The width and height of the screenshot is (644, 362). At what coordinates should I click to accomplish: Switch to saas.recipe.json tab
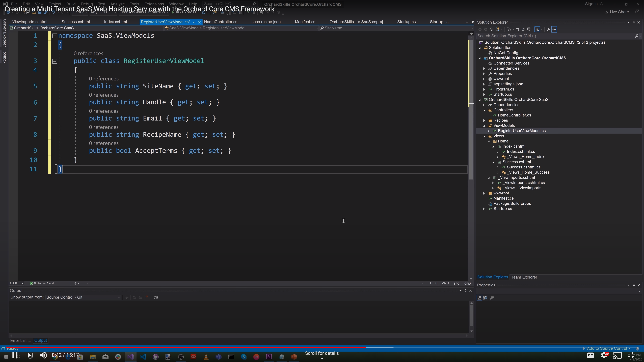coord(266,22)
